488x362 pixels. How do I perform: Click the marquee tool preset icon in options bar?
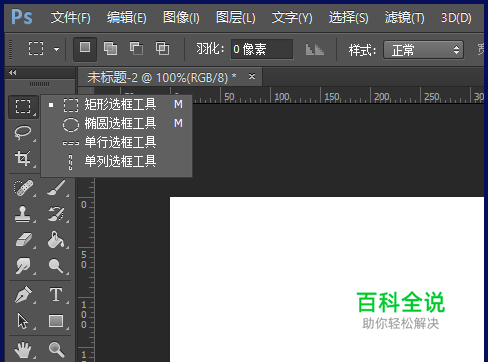pyautogui.click(x=36, y=49)
